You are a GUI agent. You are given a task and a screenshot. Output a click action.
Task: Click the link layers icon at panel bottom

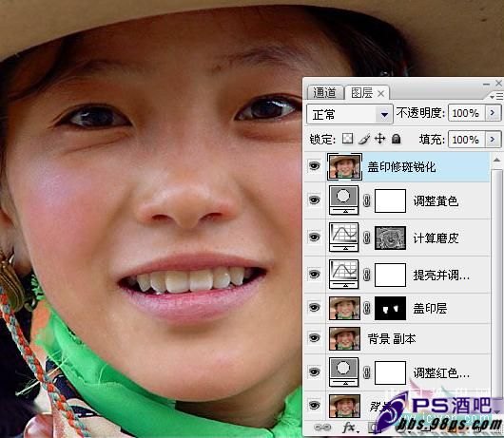pyautogui.click(x=322, y=428)
